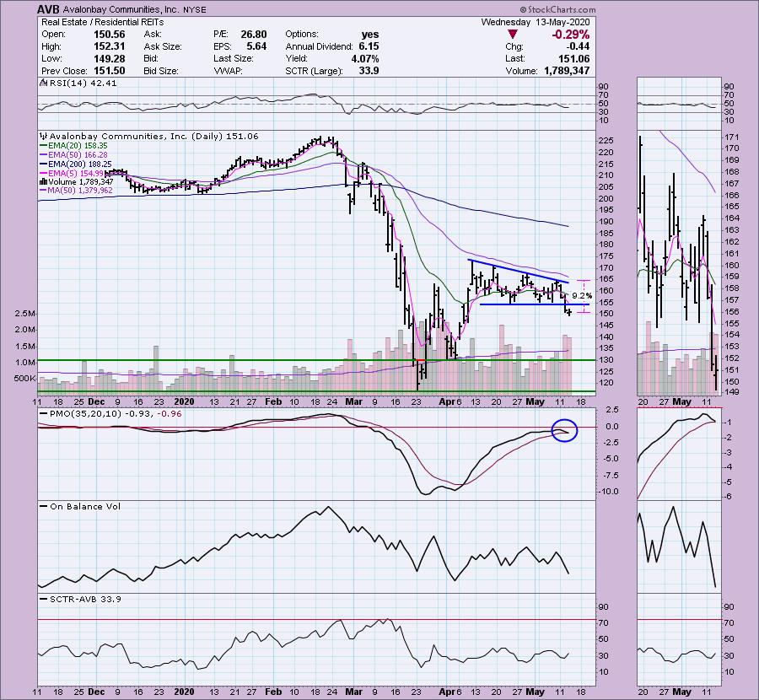Click the 2020 label on bottom date axis

[184, 692]
